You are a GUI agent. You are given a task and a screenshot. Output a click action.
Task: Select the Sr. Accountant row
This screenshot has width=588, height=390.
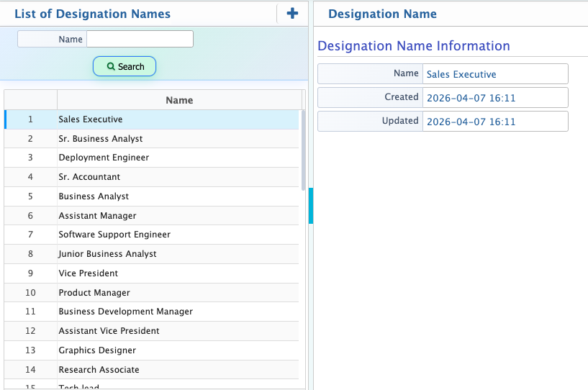point(152,177)
